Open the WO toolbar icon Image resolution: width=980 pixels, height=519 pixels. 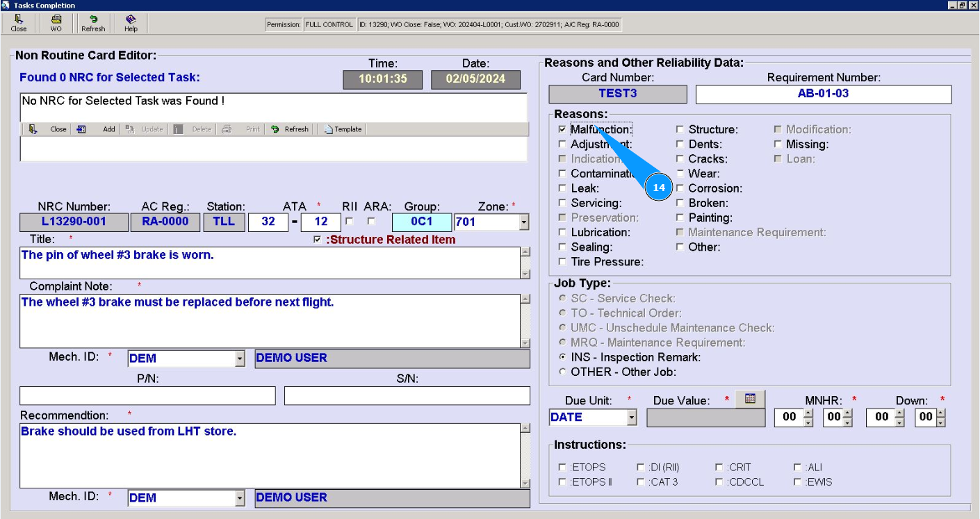point(56,23)
